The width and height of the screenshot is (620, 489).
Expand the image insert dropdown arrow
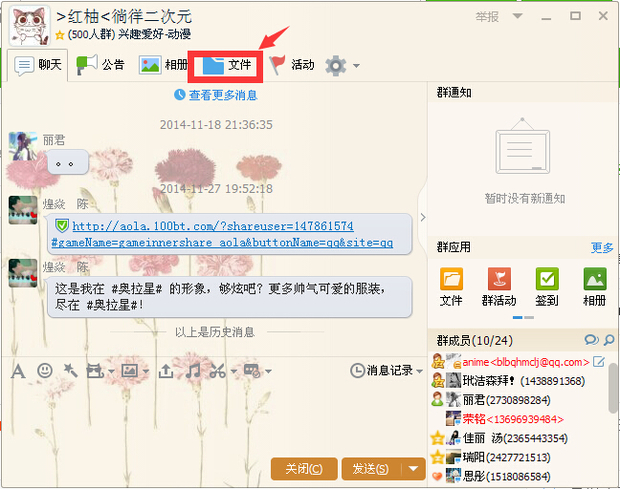(146, 372)
